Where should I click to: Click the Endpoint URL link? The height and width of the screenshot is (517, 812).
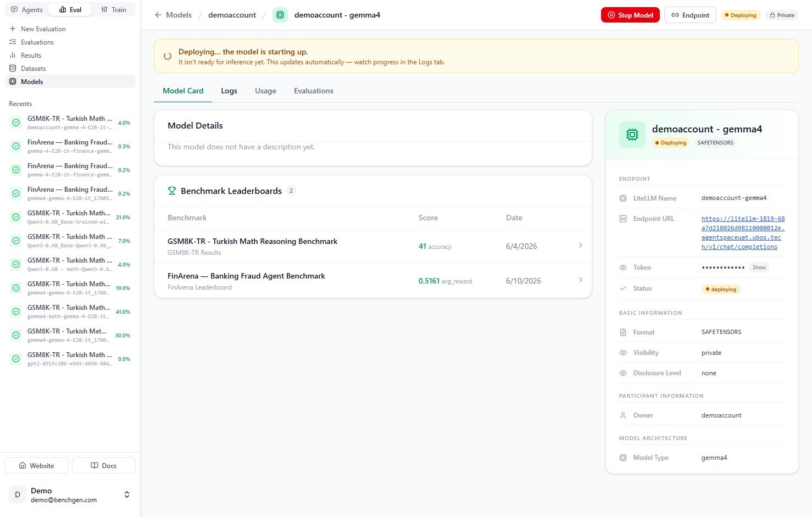(x=743, y=233)
